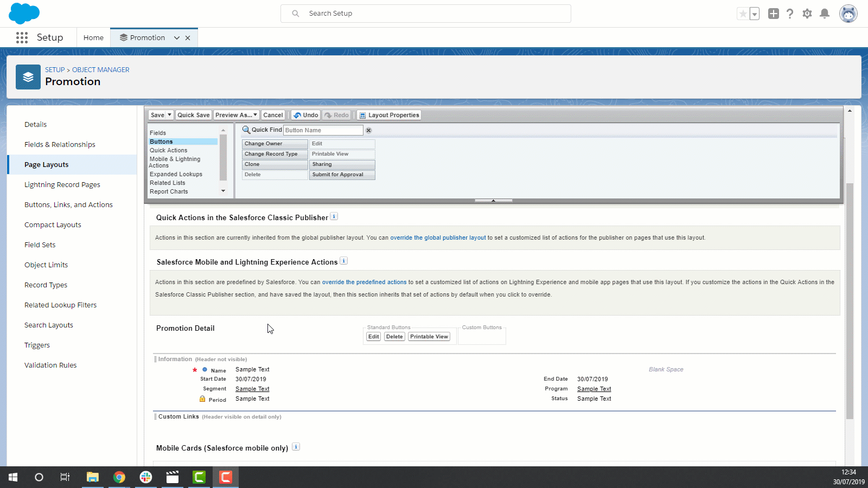The height and width of the screenshot is (488, 868).
Task: Open Buttons, Links, and Actions
Action: (68, 205)
